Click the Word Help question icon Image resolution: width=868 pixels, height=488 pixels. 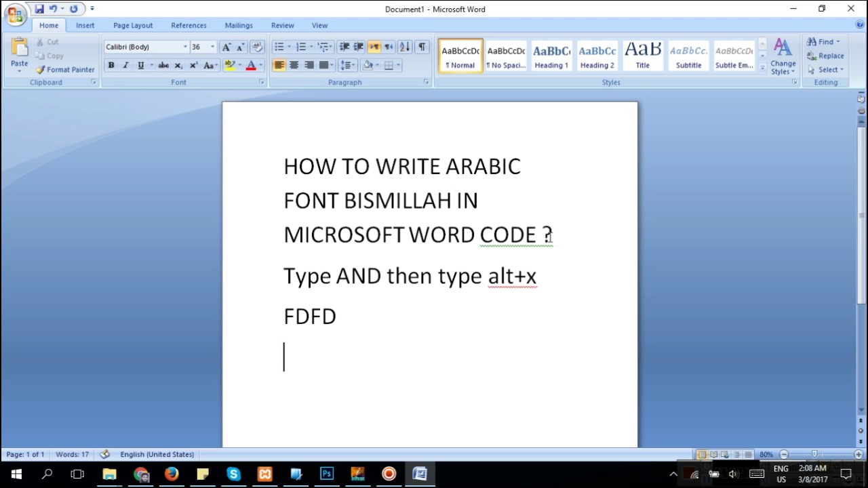point(860,25)
